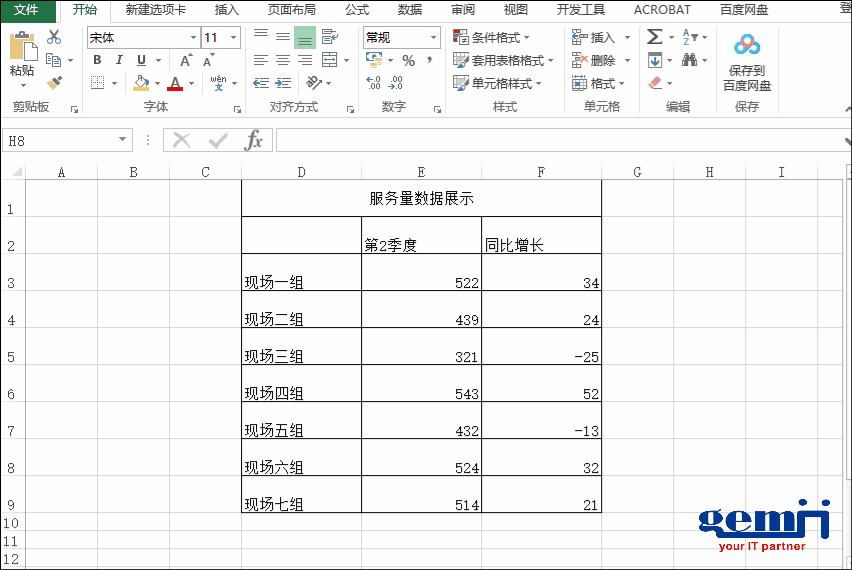The width and height of the screenshot is (852, 570).
Task: Switch to the 数据 tab
Action: [x=410, y=10]
